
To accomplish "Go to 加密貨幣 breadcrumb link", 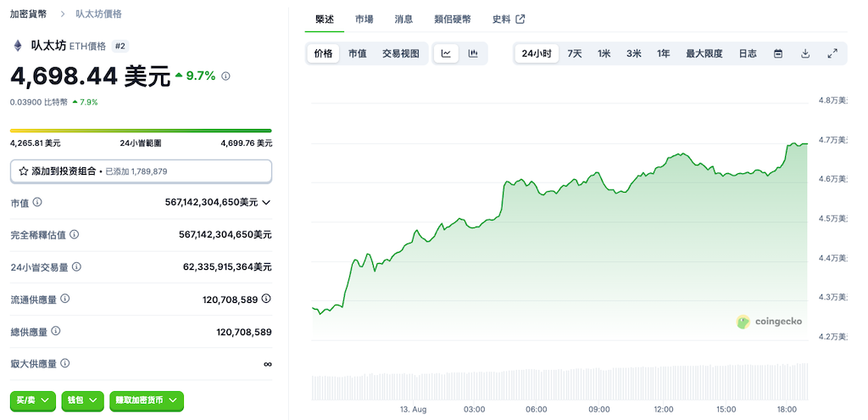I will tap(28, 14).
